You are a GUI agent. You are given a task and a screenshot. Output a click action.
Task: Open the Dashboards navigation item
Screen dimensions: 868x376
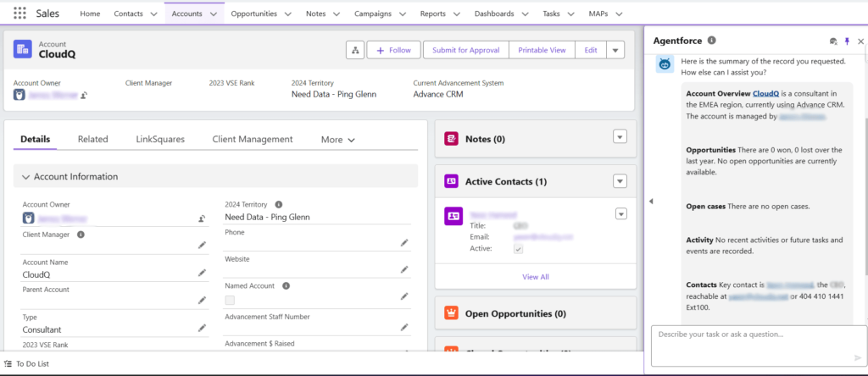coord(492,14)
